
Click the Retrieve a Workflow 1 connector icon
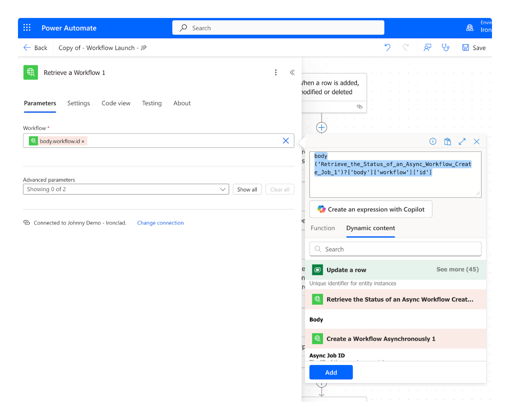click(31, 72)
